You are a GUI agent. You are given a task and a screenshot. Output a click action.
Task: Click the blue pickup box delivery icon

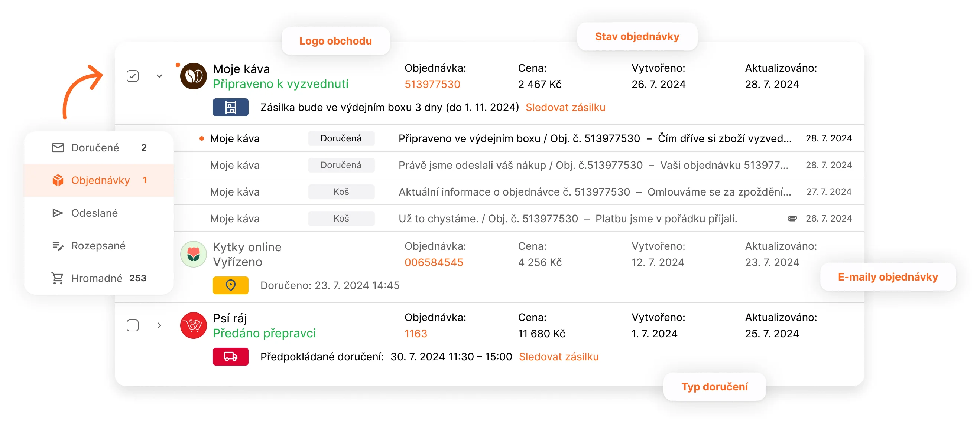[x=231, y=107]
